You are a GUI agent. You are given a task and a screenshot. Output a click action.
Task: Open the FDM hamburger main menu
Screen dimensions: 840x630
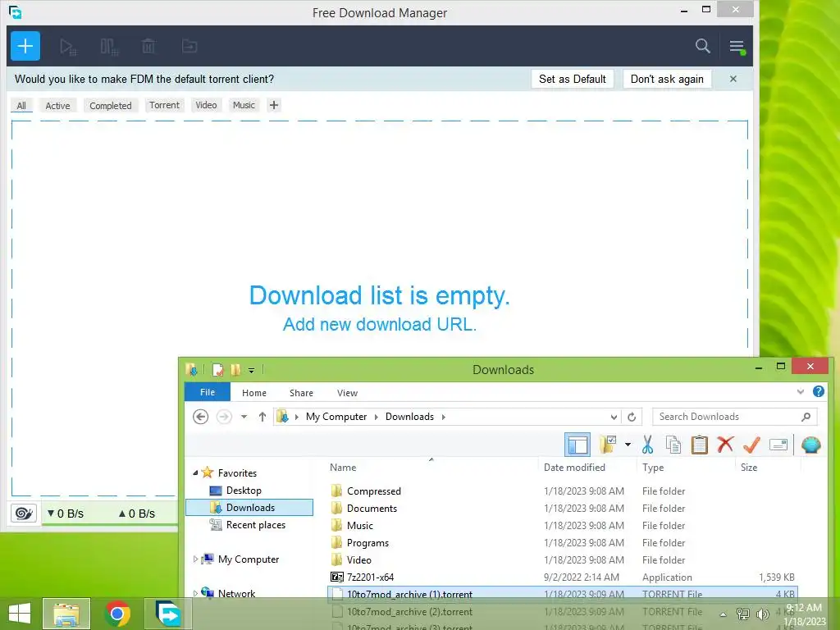coord(737,47)
